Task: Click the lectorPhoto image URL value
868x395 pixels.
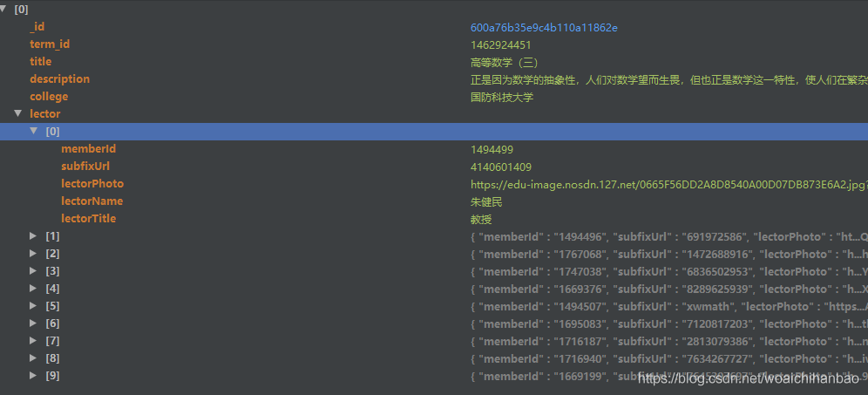Action: tap(668, 185)
